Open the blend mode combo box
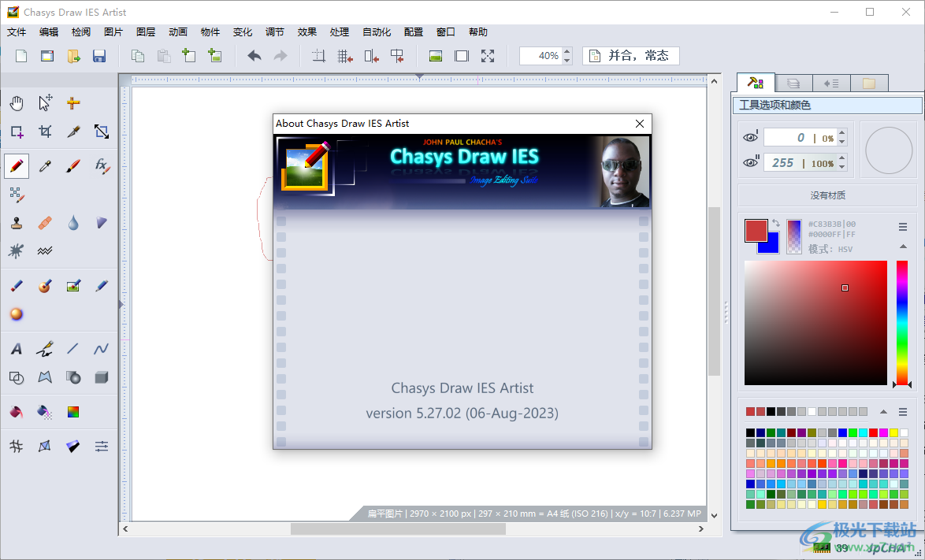Viewport: 925px width, 560px height. point(630,56)
